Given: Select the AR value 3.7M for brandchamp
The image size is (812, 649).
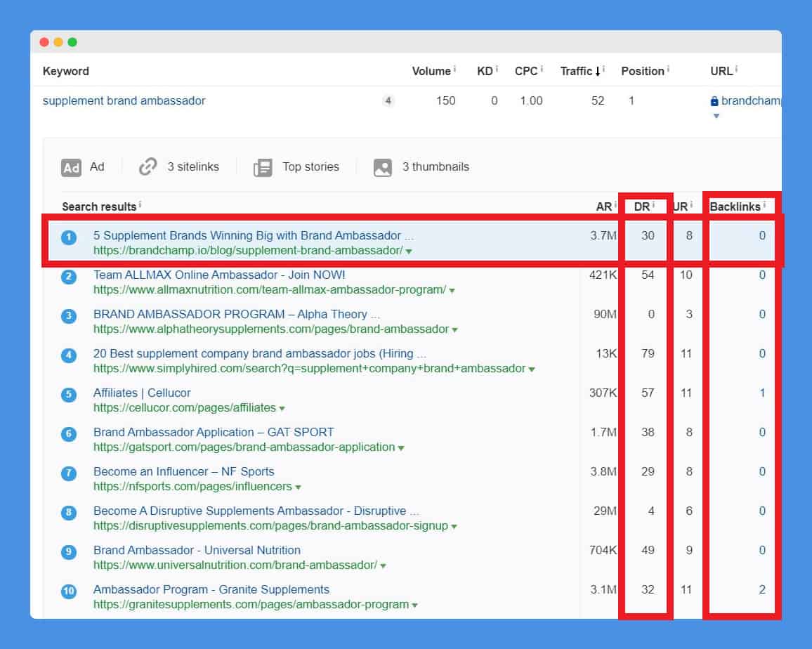Looking at the screenshot, I should [603, 236].
